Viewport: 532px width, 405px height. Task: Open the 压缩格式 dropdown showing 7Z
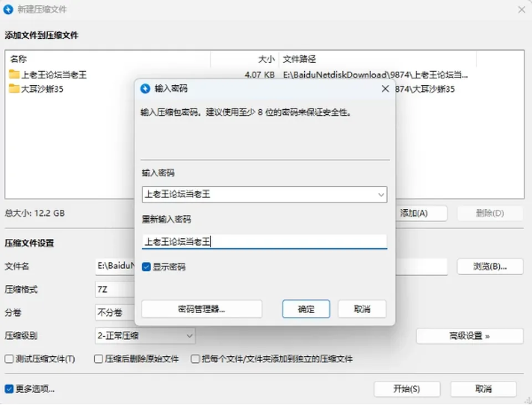point(115,289)
